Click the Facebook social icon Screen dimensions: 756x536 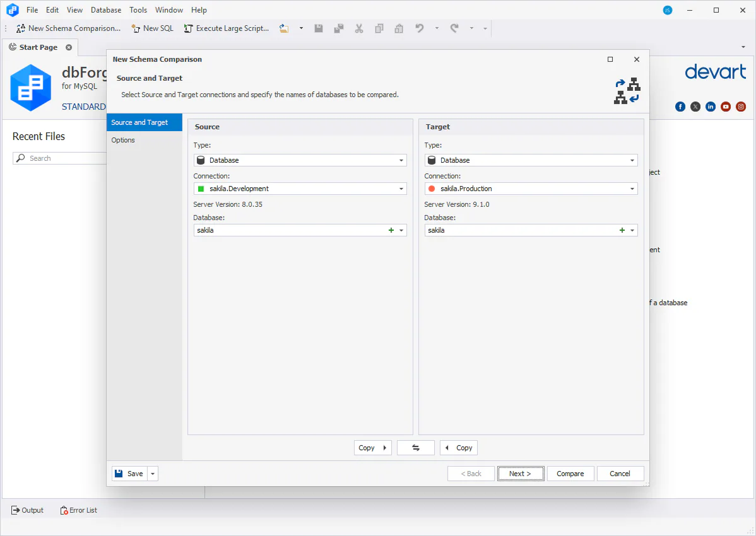680,107
